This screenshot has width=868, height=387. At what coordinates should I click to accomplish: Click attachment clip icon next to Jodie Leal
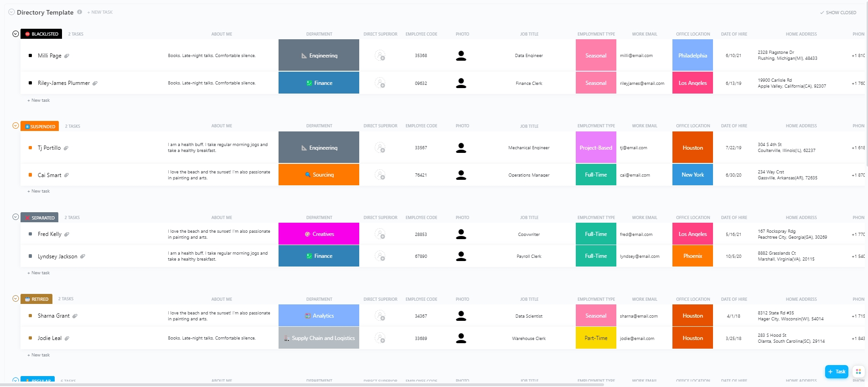(x=67, y=338)
